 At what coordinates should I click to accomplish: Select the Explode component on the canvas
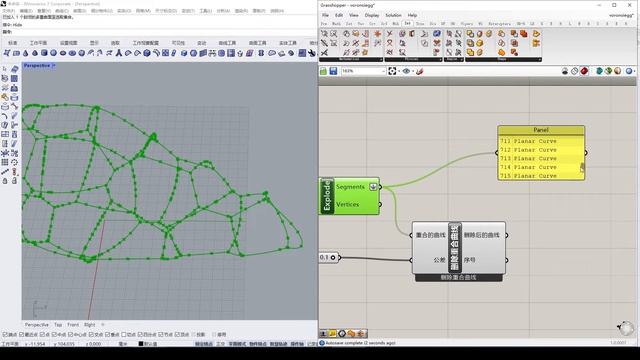pyautogui.click(x=327, y=196)
